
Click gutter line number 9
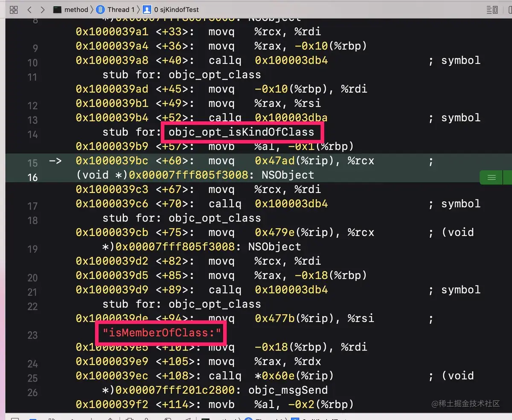pyautogui.click(x=35, y=48)
